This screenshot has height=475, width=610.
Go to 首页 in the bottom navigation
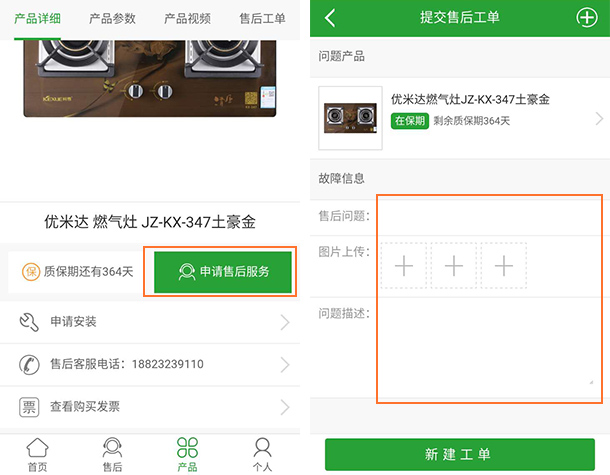tap(37, 454)
